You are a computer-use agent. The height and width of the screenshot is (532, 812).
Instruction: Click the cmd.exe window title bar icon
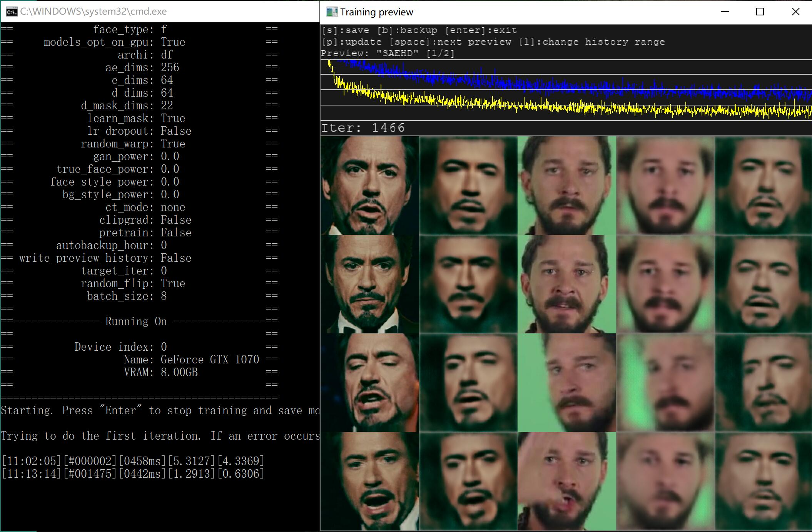point(12,12)
